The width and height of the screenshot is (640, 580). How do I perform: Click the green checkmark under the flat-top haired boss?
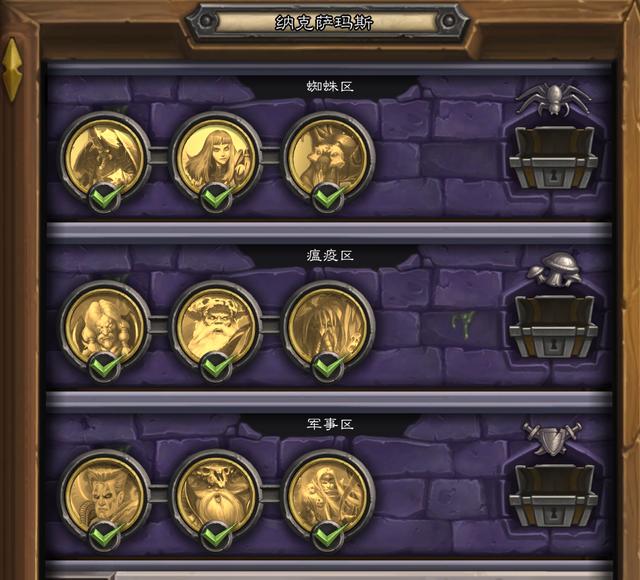pyautogui.click(x=105, y=536)
